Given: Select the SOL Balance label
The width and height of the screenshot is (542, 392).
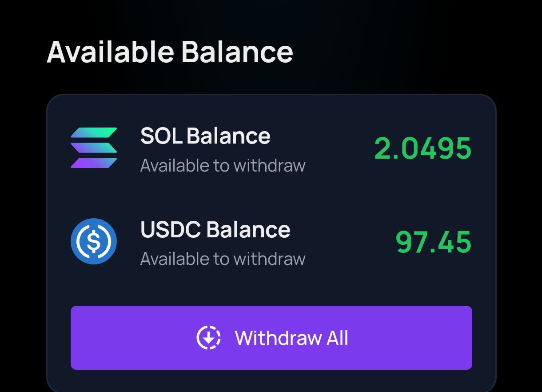Looking at the screenshot, I should [205, 136].
